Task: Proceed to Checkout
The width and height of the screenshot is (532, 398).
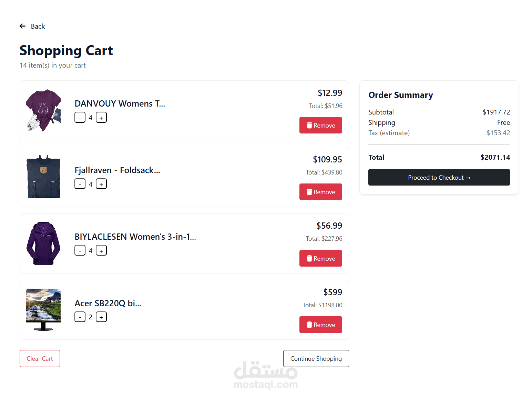Action: click(x=439, y=177)
